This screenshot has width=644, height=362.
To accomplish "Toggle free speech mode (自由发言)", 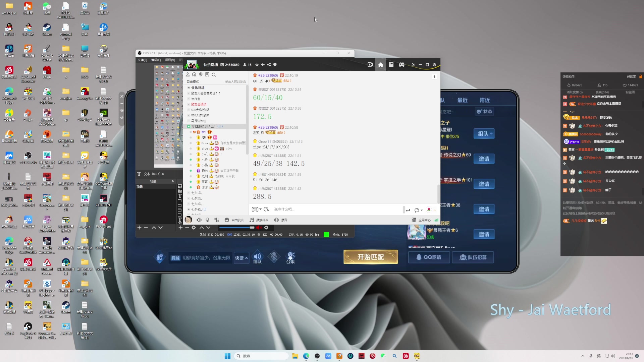I will point(234,220).
